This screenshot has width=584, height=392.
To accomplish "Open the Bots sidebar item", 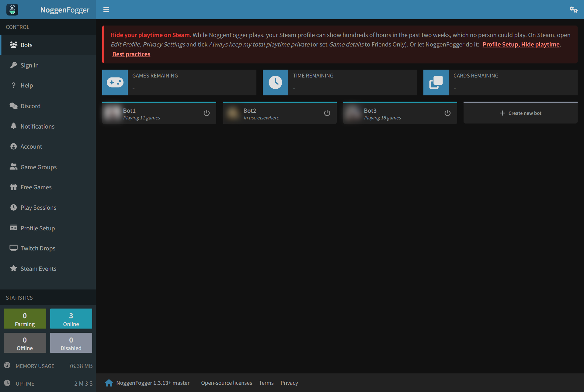I will tap(48, 45).
